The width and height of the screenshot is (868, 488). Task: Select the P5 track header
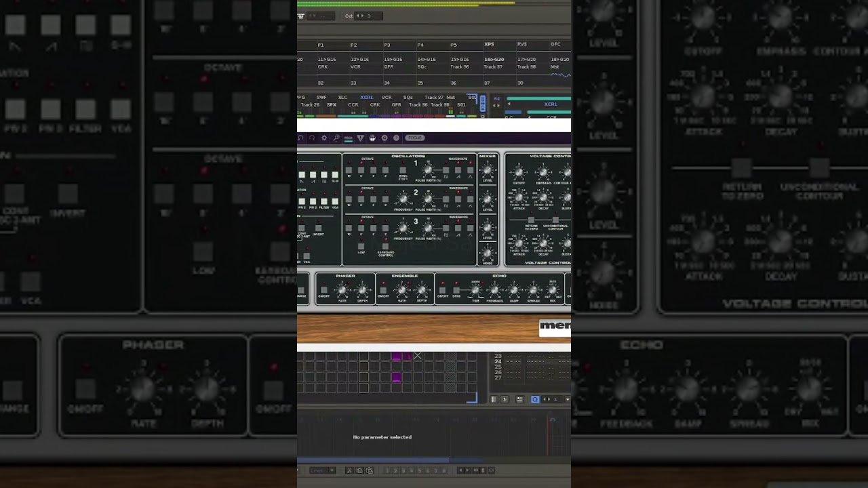point(454,45)
